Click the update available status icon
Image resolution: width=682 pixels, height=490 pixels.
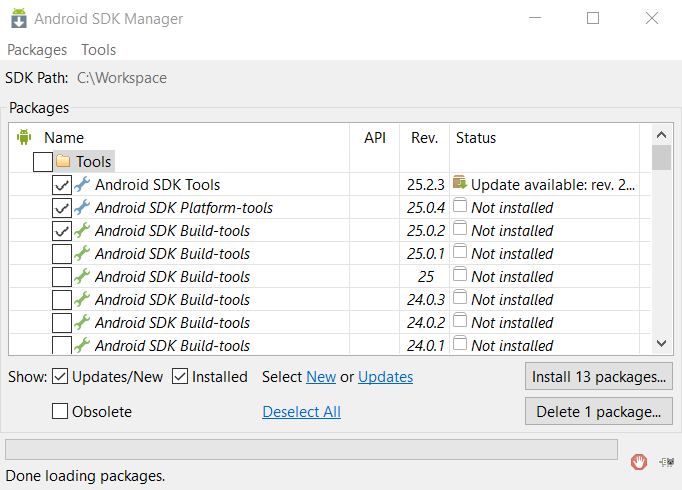point(460,183)
